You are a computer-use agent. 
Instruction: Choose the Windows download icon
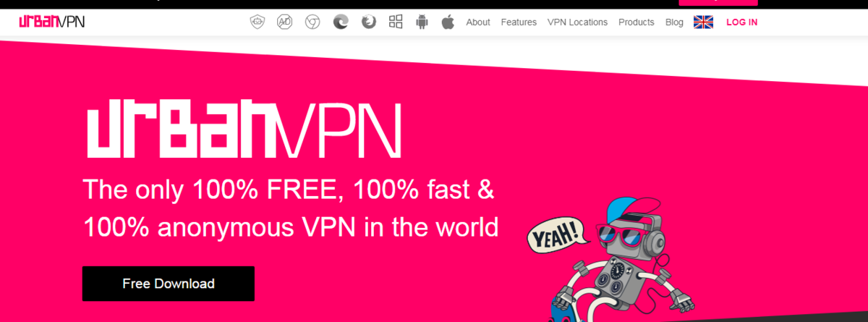(396, 22)
